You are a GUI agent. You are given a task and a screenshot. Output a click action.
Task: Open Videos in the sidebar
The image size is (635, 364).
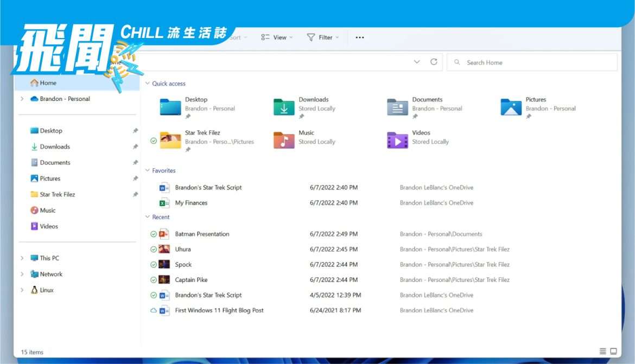coord(44,226)
